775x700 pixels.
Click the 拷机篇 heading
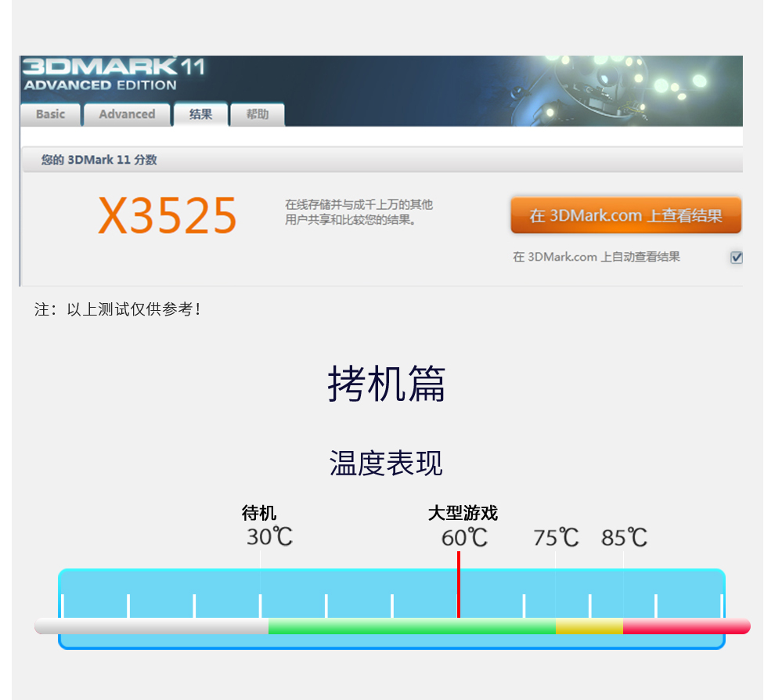tap(387, 384)
